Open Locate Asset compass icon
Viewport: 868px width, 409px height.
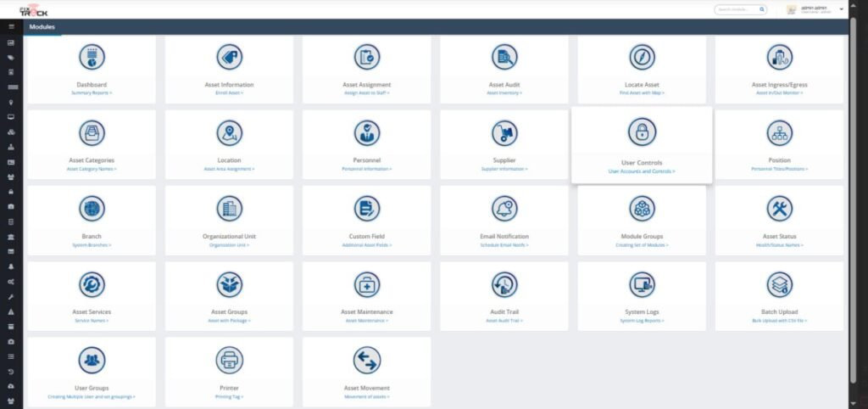pos(642,57)
